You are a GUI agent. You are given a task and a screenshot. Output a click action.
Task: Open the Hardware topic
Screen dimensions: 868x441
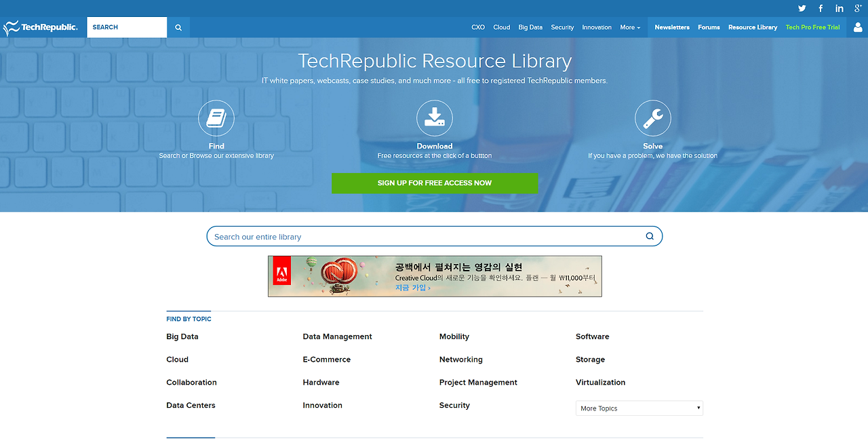[321, 383]
